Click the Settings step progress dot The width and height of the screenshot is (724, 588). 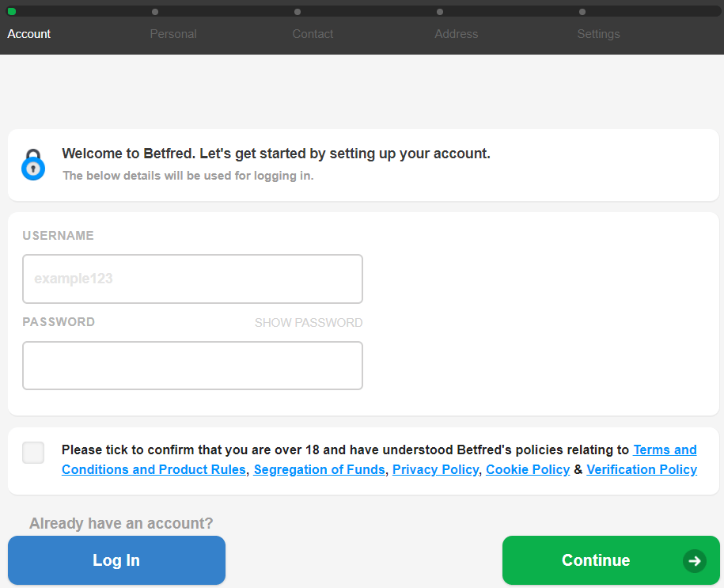pos(582,12)
